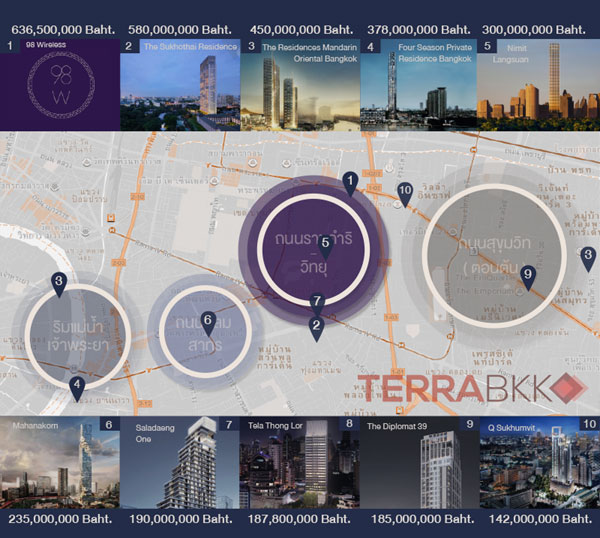Click the 235,000,000 Baht. price
The height and width of the screenshot is (538, 600).
pyautogui.click(x=60, y=519)
